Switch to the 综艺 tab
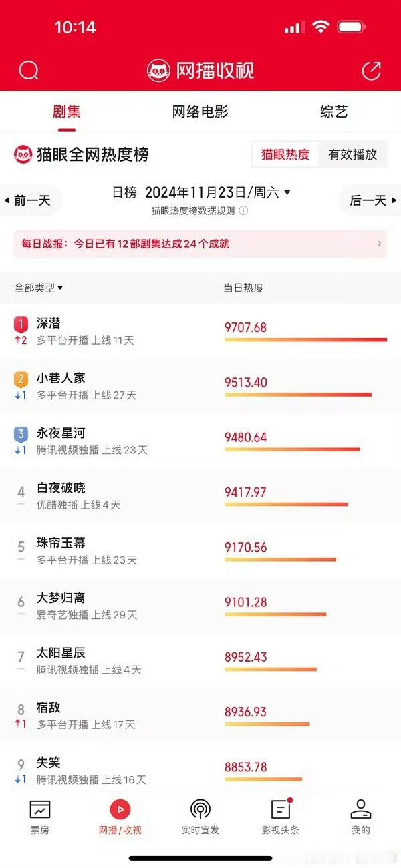Screen dimensions: 401x868 [334, 112]
